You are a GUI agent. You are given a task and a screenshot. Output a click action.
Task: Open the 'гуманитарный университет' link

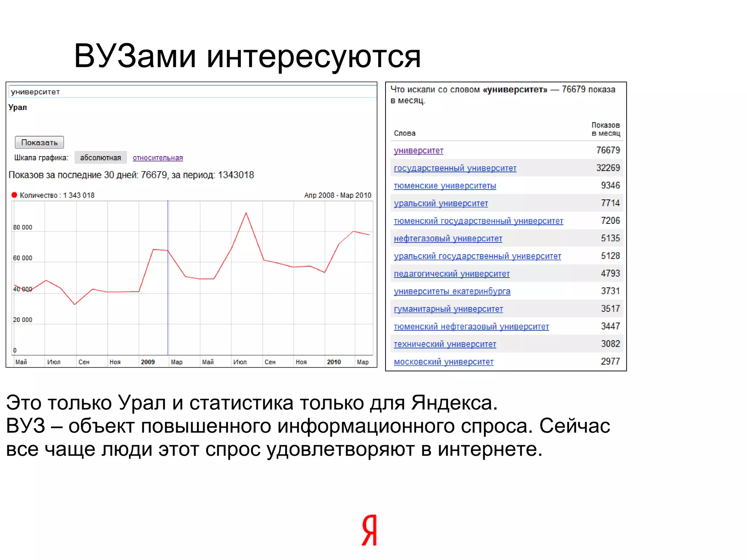click(x=448, y=309)
